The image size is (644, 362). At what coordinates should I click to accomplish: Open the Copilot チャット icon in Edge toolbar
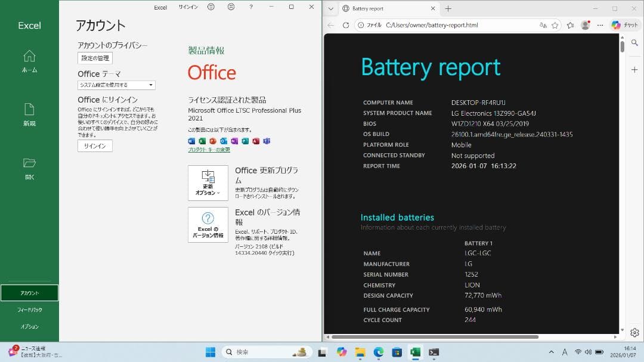point(622,25)
